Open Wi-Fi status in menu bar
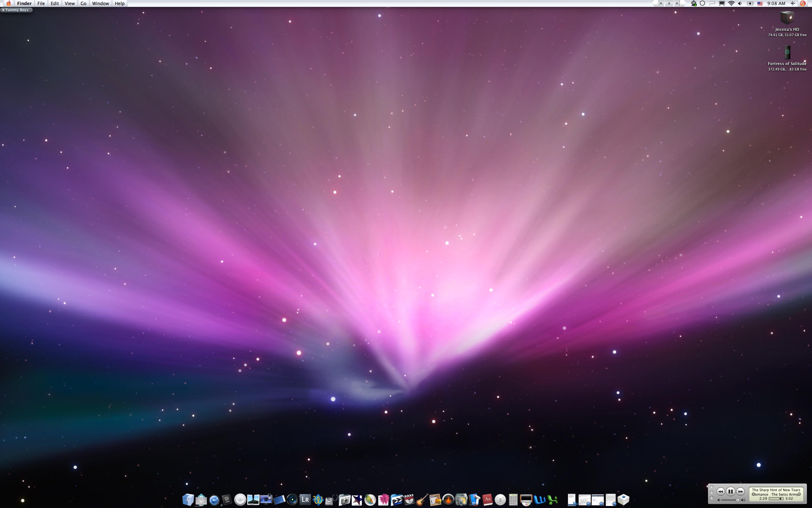 (731, 3)
